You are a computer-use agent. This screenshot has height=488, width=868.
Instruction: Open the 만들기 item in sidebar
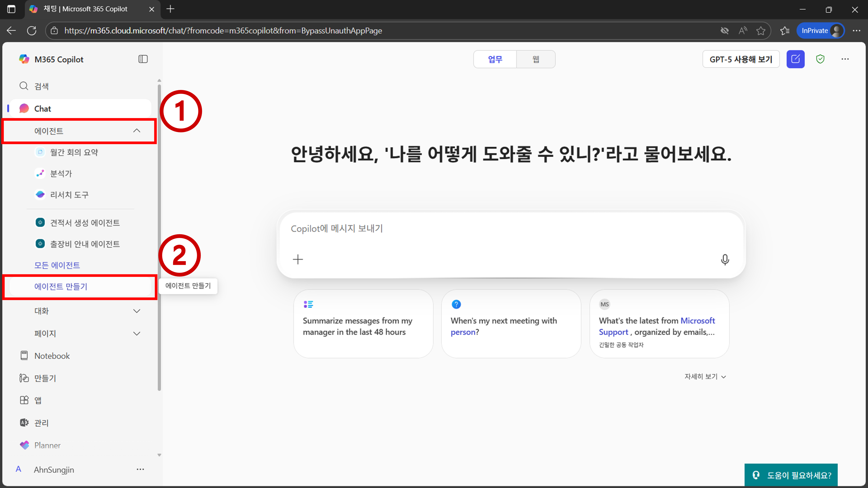[x=45, y=378]
